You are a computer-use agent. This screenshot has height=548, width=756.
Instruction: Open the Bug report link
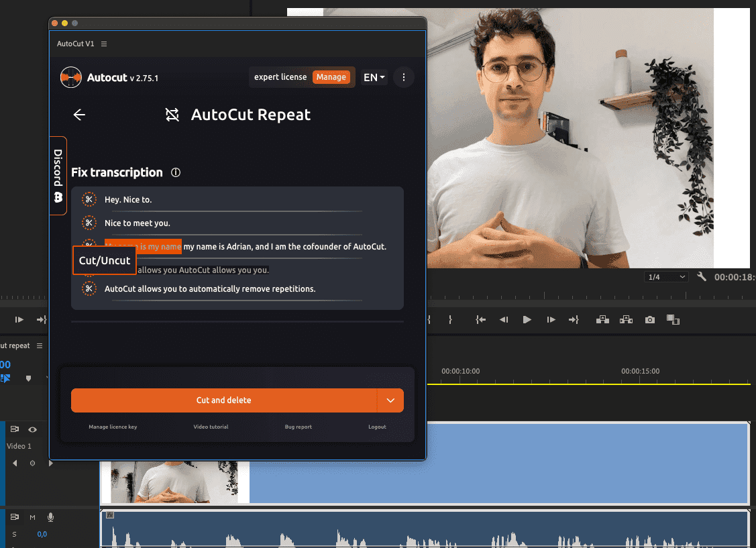298,427
